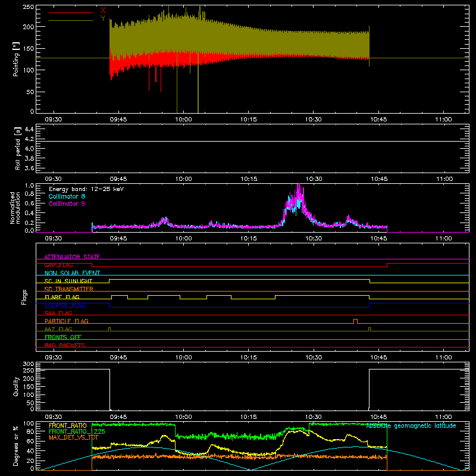Viewport: 476px width, 476px height.
Task: Click the 300 tick on Quality axis
Action: (x=29, y=364)
